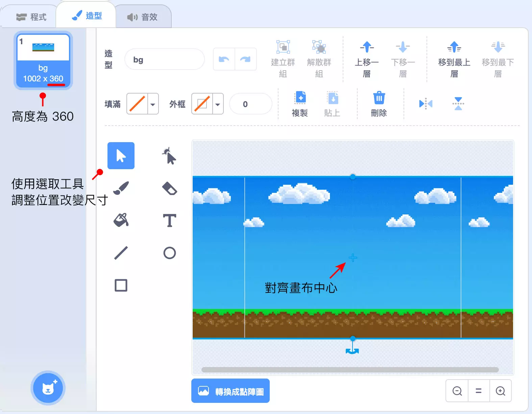Screen dimensions: 532x414
Task: Select the Eraser tool
Action: point(169,188)
